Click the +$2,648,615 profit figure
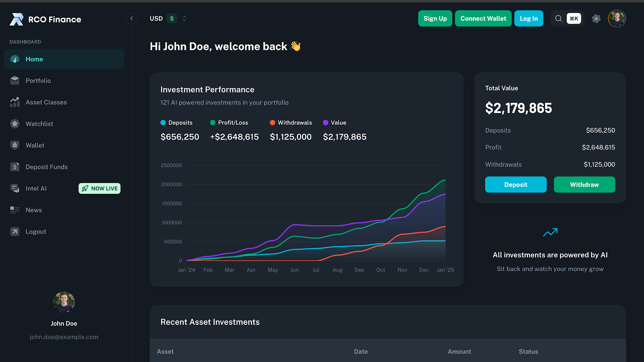 (234, 137)
